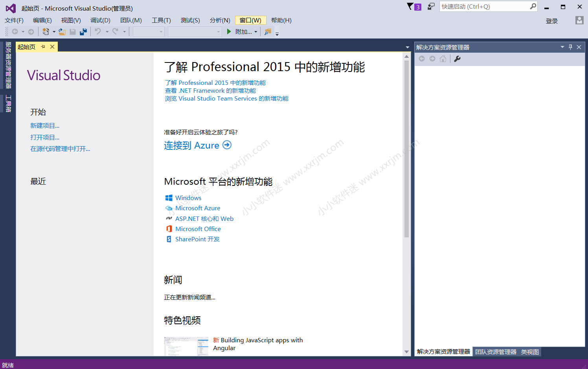Close the Solution Explorer panel
588x369 pixels.
click(579, 47)
